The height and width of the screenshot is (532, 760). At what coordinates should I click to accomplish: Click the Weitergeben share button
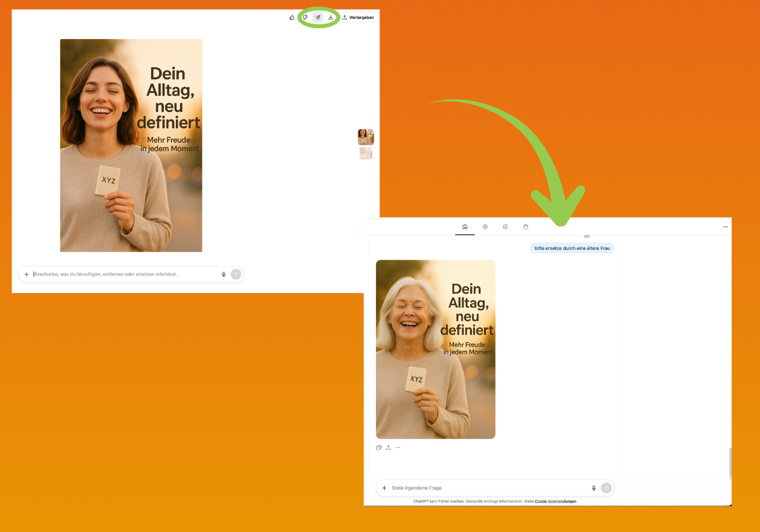pyautogui.click(x=358, y=17)
